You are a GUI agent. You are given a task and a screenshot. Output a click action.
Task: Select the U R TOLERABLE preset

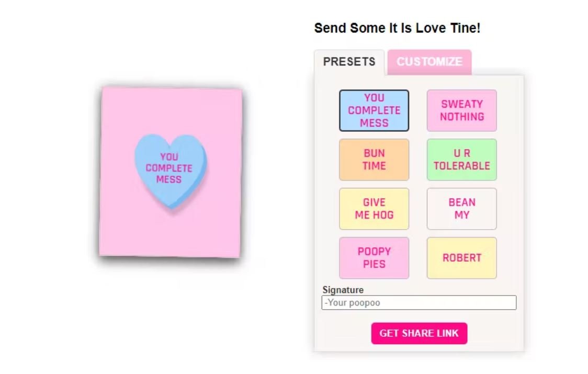tap(461, 160)
